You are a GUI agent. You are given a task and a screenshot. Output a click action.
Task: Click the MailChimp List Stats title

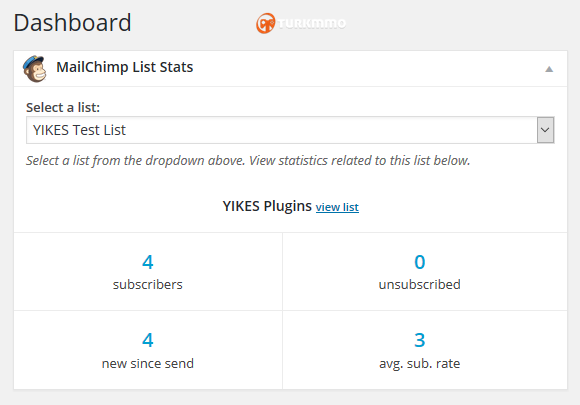click(x=125, y=67)
